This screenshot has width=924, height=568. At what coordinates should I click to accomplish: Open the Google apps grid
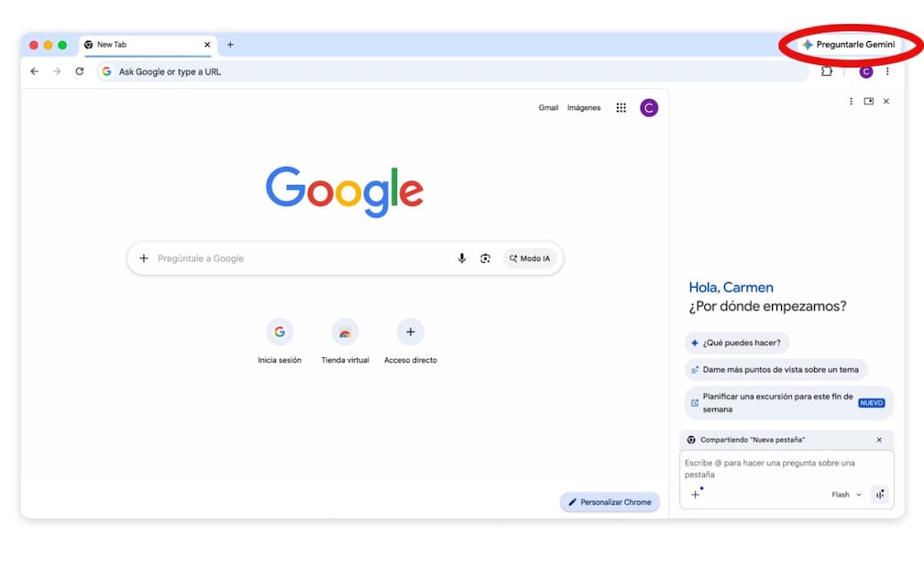point(621,108)
